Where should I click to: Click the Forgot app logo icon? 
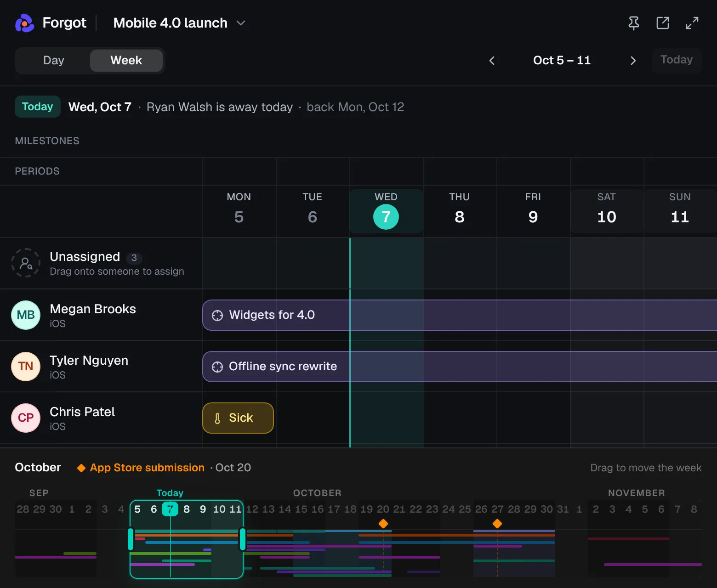(x=24, y=23)
